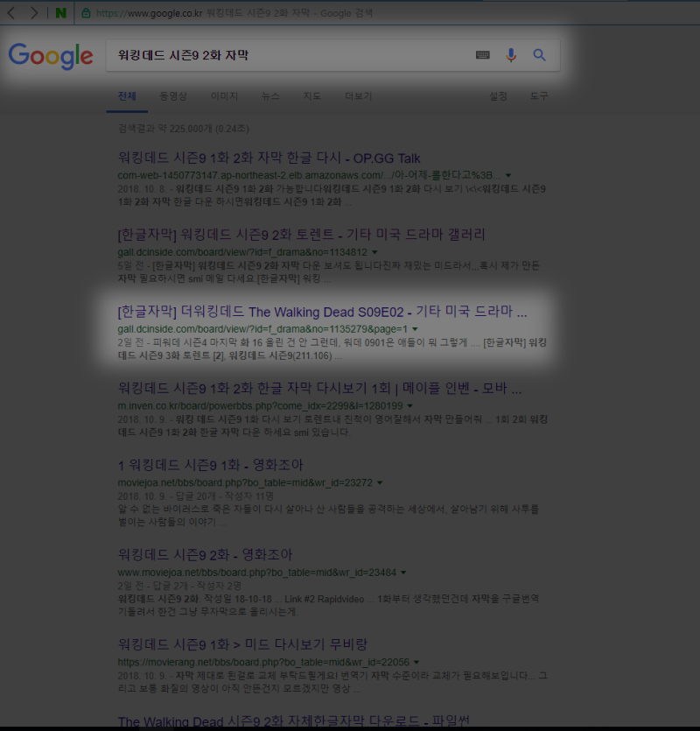The width and height of the screenshot is (700, 731).
Task: Open the OP.GG Talk result title
Action: click(269, 158)
